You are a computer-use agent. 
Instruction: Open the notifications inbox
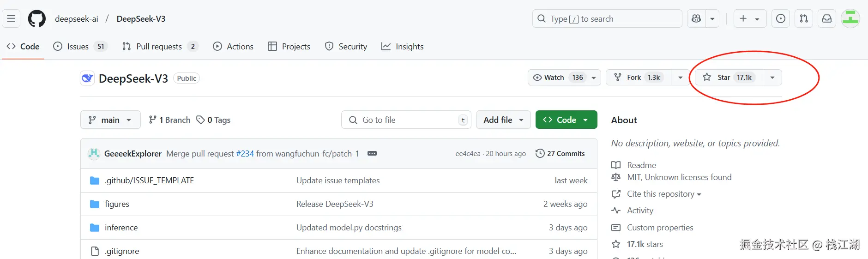(x=827, y=19)
